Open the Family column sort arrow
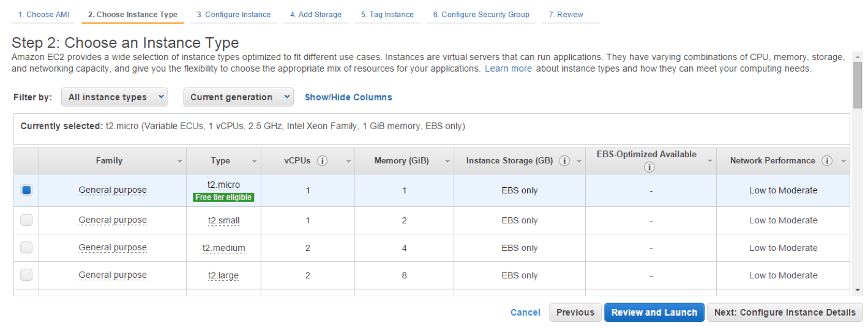Screen dimensions: 868x328 click(x=180, y=162)
